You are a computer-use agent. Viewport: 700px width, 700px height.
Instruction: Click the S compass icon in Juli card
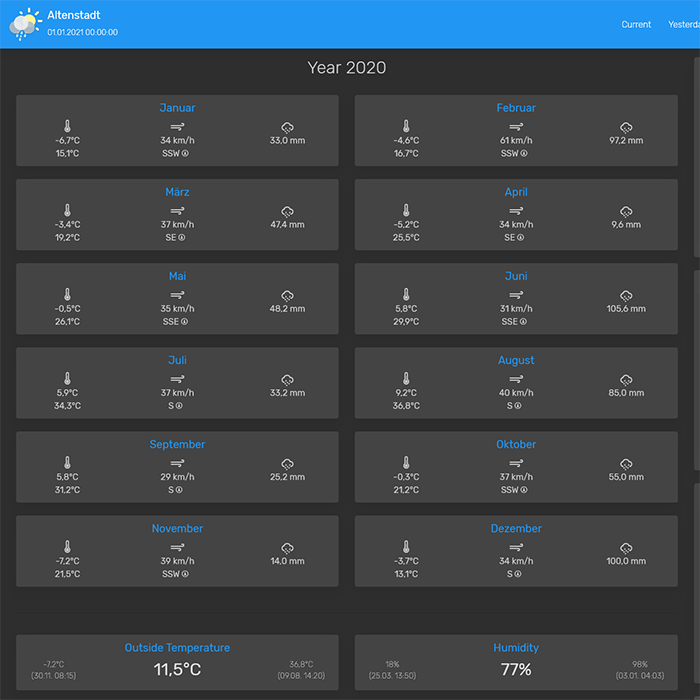coord(179,406)
